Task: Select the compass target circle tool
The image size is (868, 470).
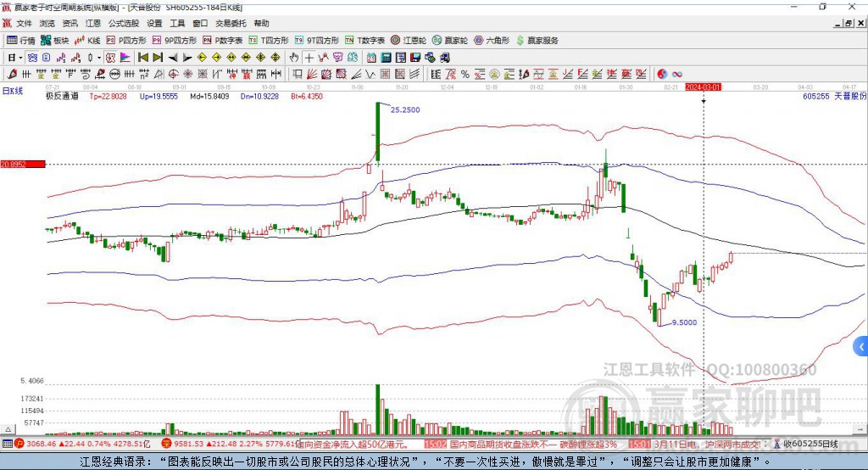Action: [173, 75]
